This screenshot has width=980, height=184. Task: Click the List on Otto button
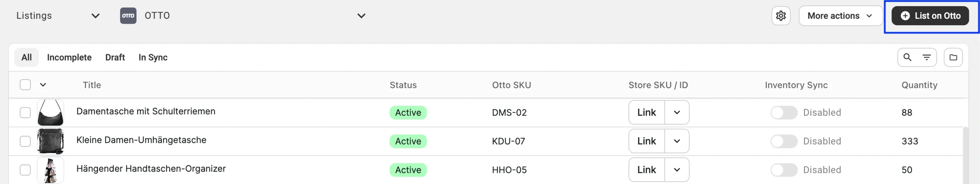click(930, 16)
